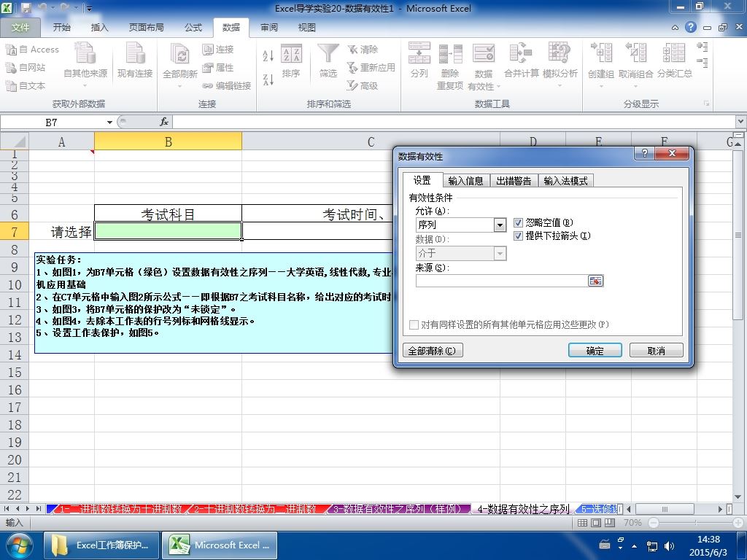Click the 分列 text to columns icon

click(419, 53)
